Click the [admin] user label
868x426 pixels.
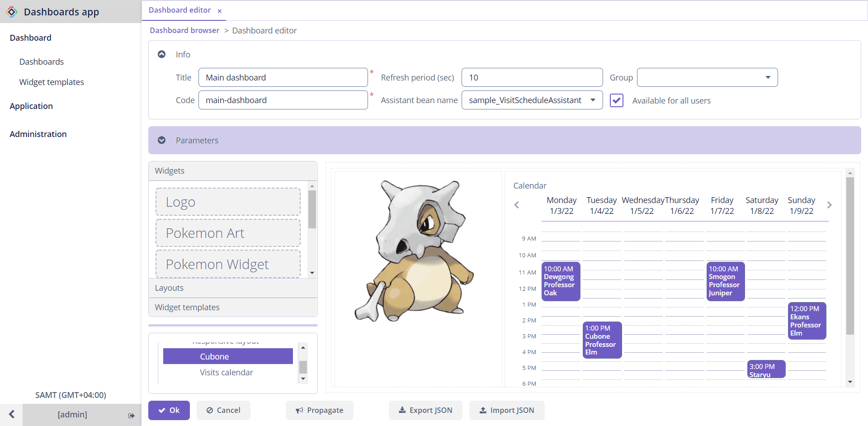coord(72,414)
